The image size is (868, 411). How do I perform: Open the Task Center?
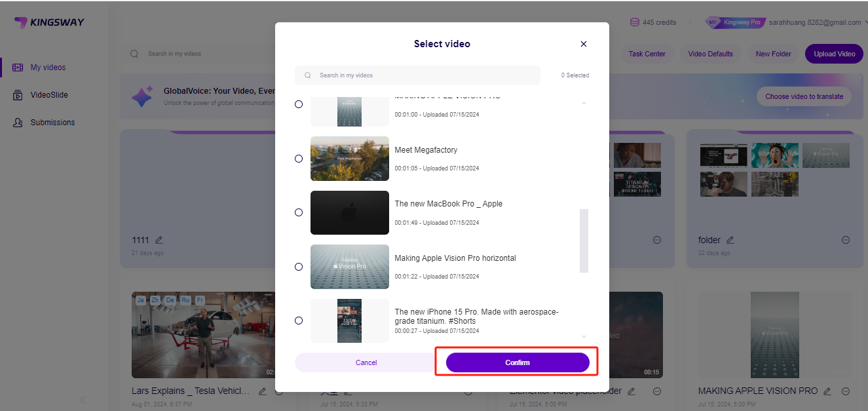[x=647, y=54]
